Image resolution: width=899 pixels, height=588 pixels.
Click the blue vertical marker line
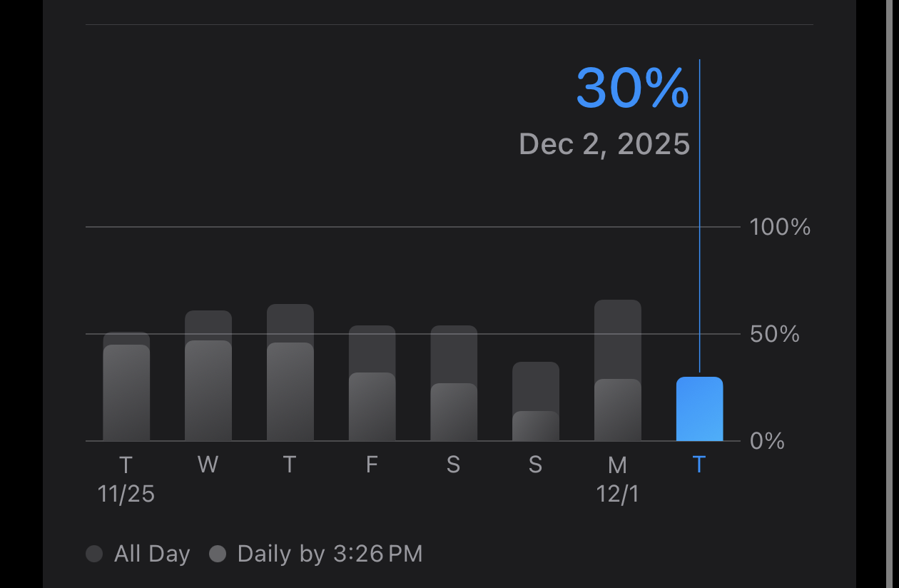(700, 216)
